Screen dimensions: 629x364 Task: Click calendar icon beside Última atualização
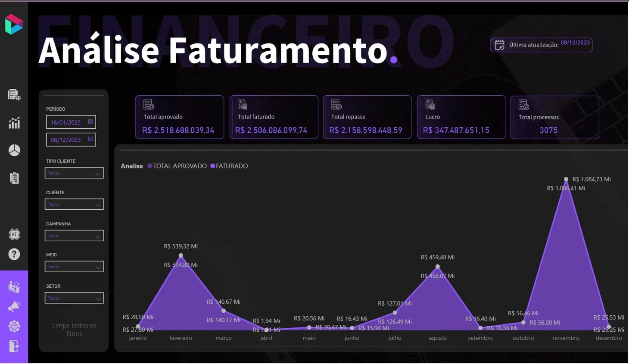[500, 45]
